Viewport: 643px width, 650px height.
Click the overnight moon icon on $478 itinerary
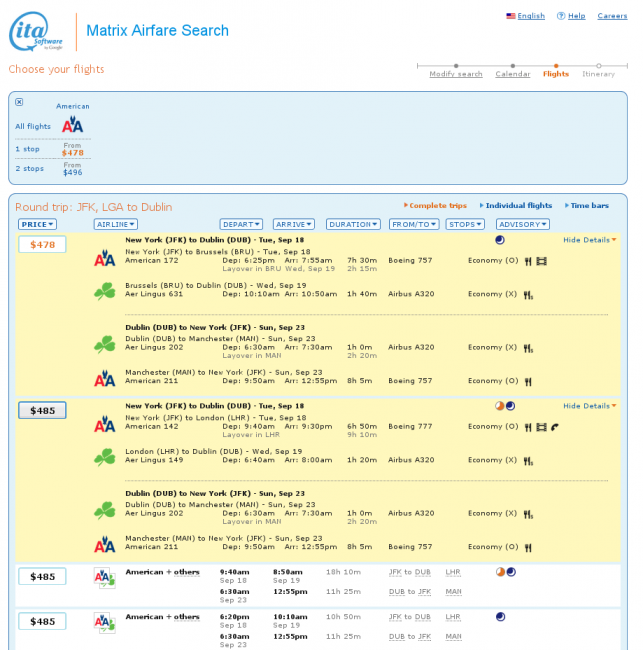click(500, 240)
